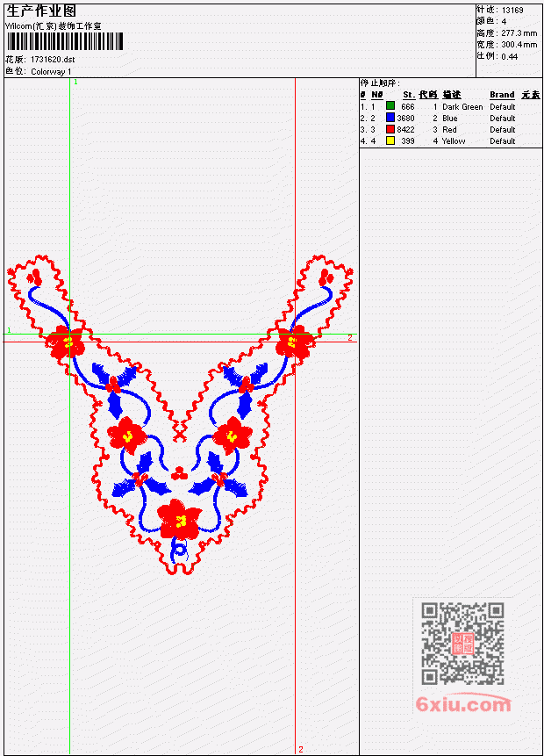Pick the Red thread color swatch
The image size is (544, 756).
(390, 129)
